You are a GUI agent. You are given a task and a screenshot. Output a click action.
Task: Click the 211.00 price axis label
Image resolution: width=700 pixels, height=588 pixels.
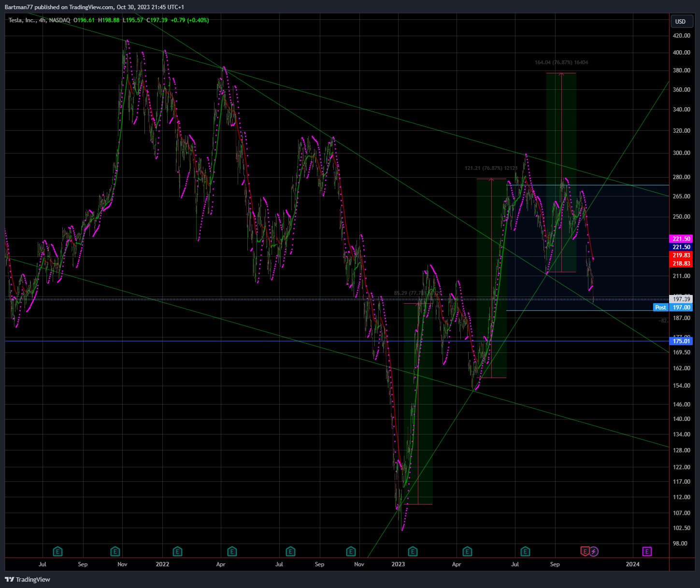click(x=681, y=276)
